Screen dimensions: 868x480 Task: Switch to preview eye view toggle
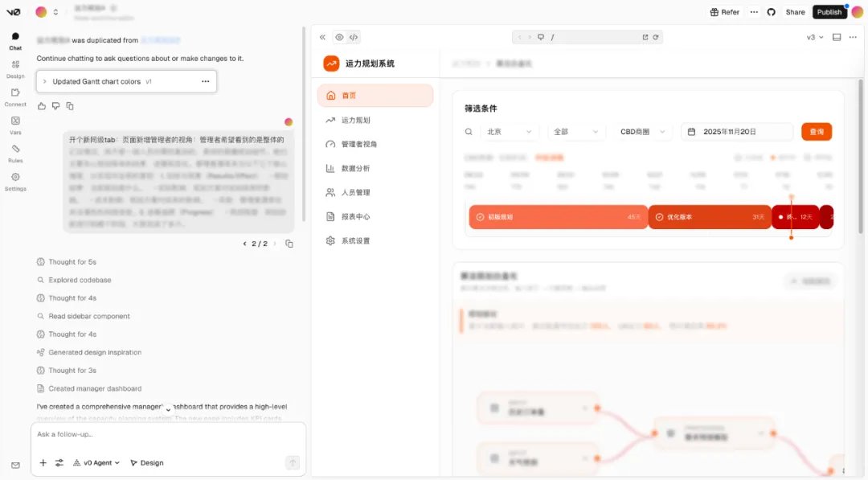tap(339, 37)
